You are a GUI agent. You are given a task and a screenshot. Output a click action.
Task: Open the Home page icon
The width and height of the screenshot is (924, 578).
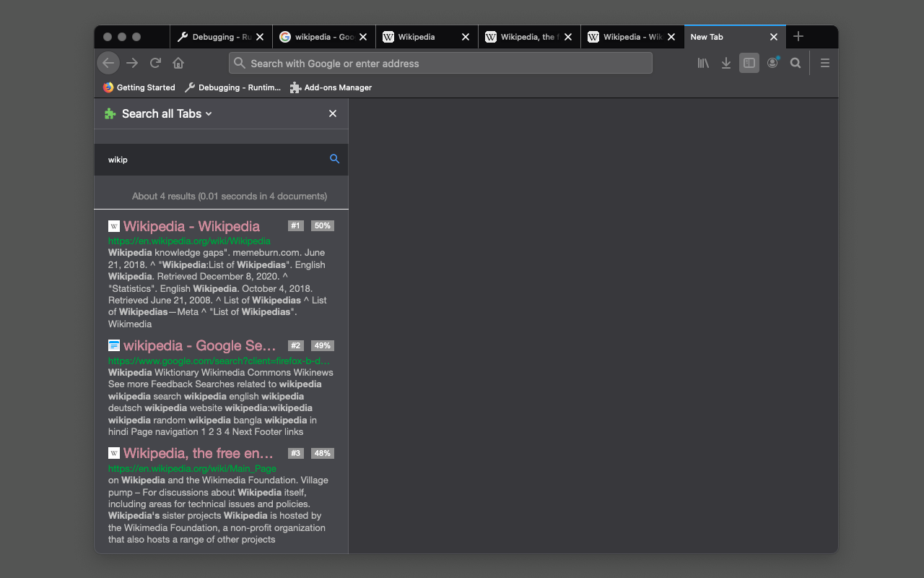click(x=178, y=63)
